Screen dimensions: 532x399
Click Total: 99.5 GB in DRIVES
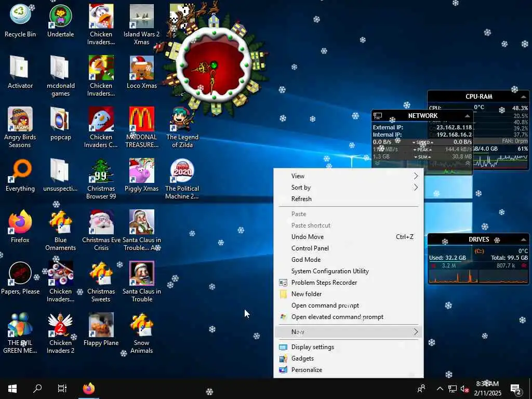[x=509, y=258]
